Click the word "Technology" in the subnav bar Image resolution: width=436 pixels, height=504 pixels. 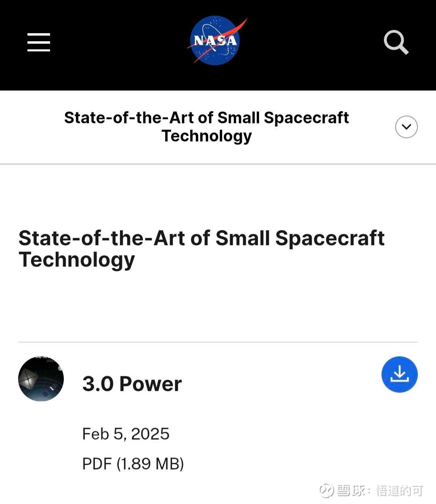pos(206,136)
